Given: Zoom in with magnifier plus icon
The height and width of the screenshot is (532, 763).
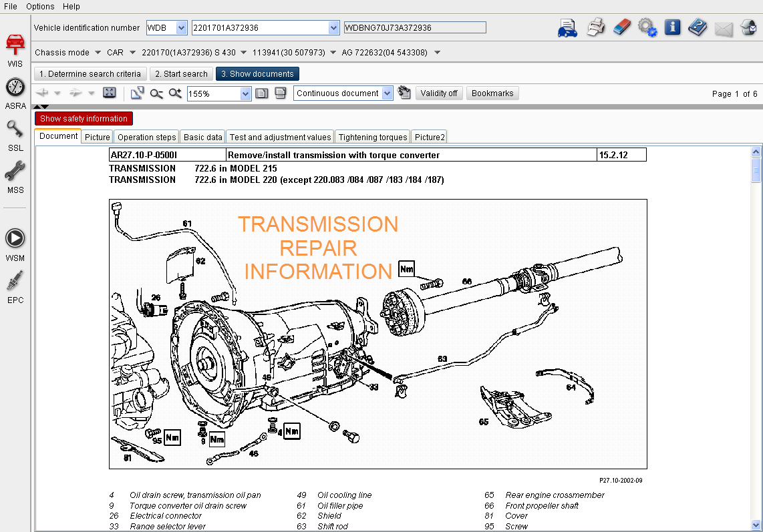Looking at the screenshot, I should (175, 93).
